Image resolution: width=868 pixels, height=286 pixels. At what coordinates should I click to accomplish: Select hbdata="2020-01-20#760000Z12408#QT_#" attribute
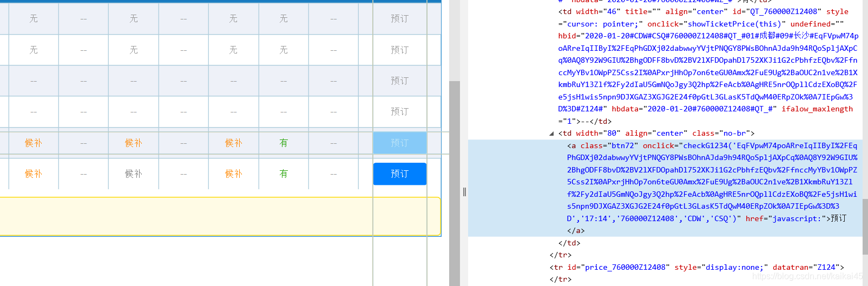tap(694, 109)
